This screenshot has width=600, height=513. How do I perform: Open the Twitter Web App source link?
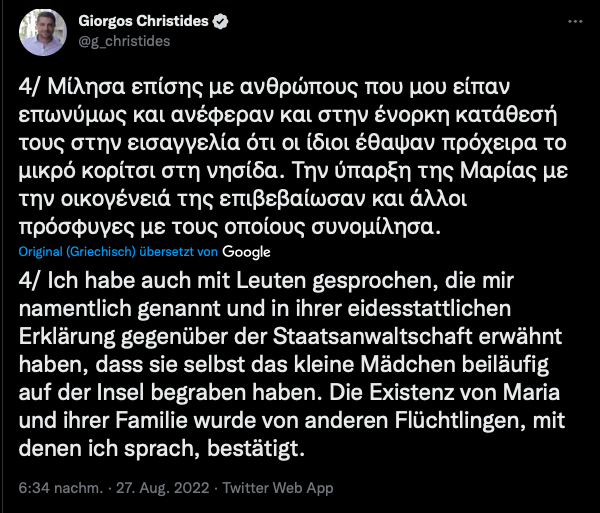point(278,488)
